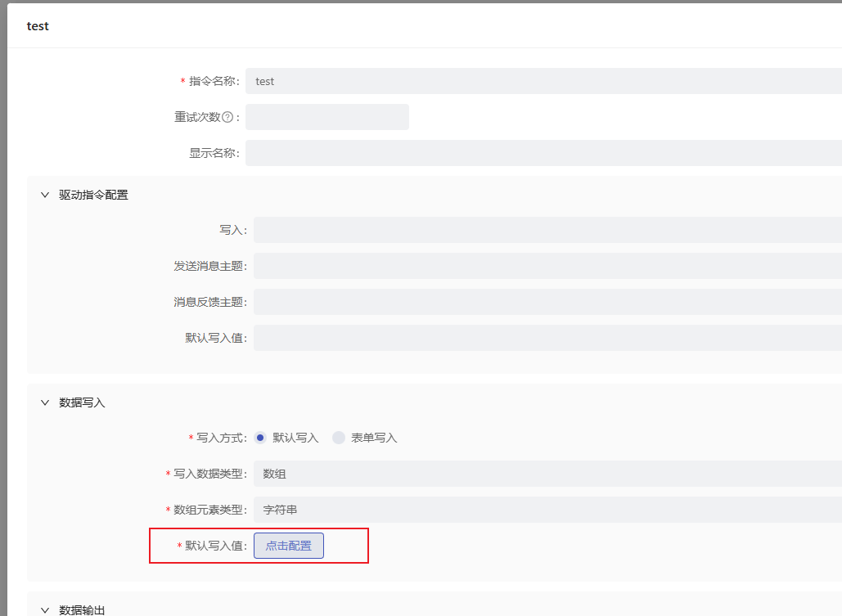Click 默认写入值 input in 驱动指令配置
The height and width of the screenshot is (616, 842).
coord(547,338)
